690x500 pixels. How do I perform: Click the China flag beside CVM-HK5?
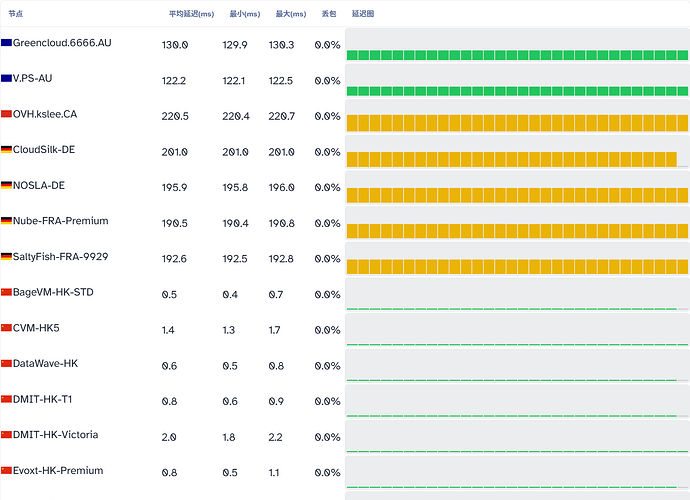tap(6, 328)
